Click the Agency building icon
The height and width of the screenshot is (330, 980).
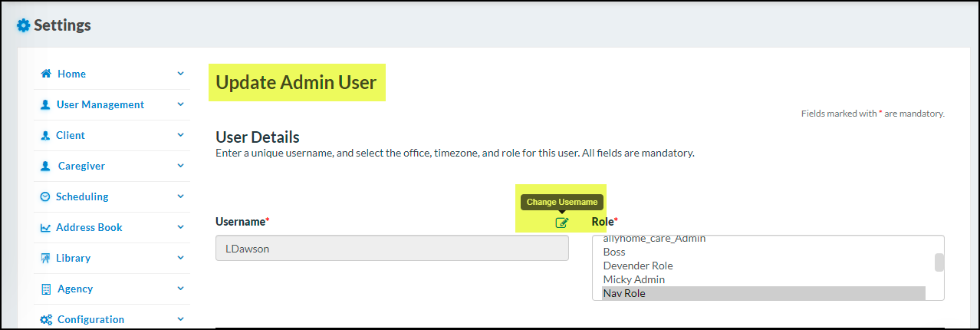(45, 289)
